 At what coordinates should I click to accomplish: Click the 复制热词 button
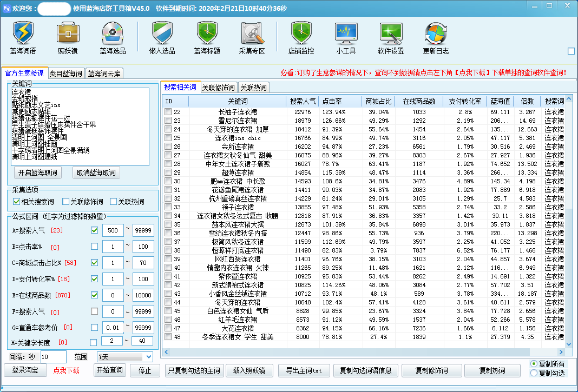tap(492, 370)
